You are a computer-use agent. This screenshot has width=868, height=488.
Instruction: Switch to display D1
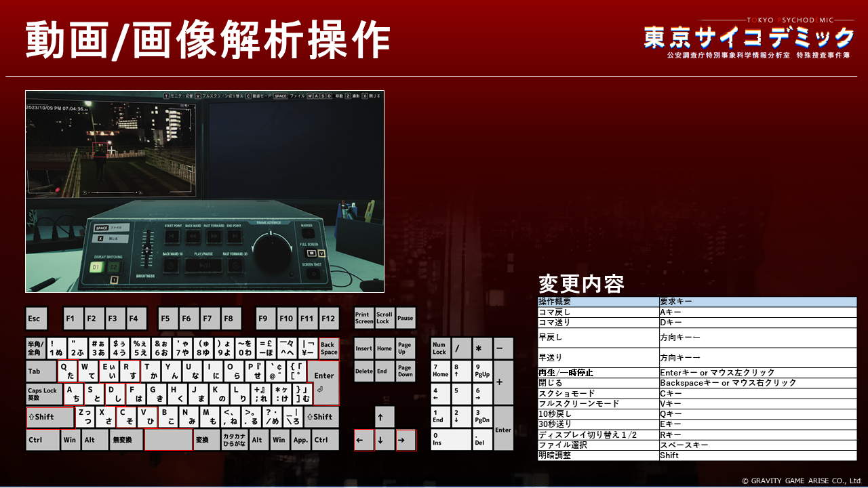coord(96,267)
